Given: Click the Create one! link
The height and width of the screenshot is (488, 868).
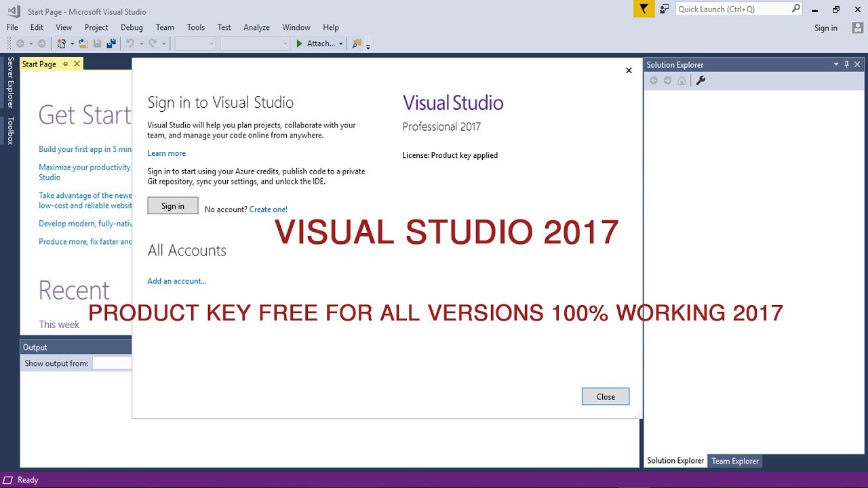Looking at the screenshot, I should 269,209.
